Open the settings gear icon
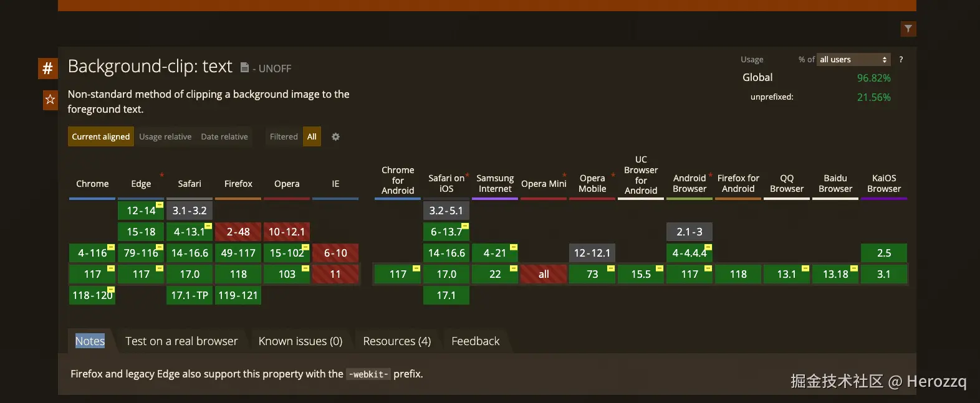This screenshot has height=403, width=980. coord(335,136)
